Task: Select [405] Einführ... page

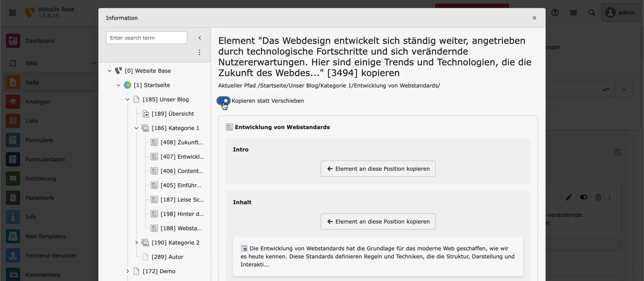Action: pyautogui.click(x=181, y=185)
